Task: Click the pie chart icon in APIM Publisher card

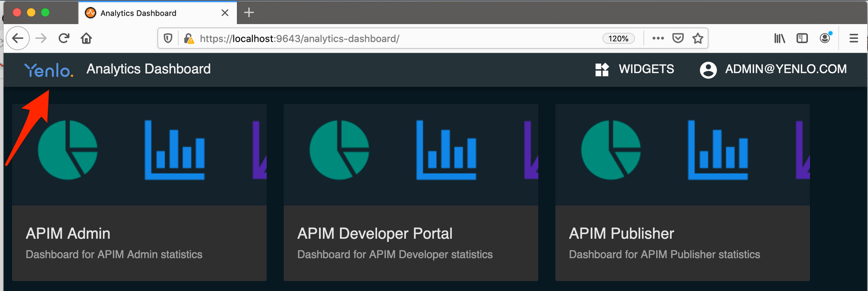Action: tap(611, 150)
